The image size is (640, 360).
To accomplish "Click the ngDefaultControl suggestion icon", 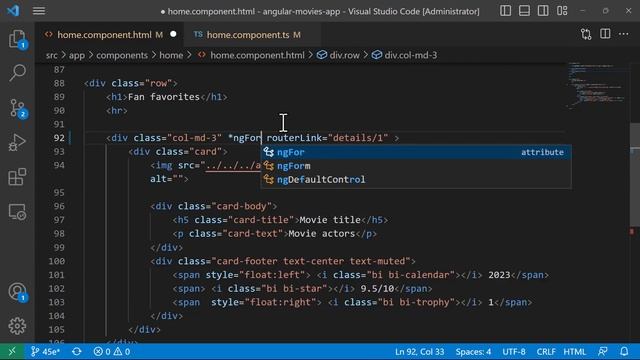I will (269, 179).
